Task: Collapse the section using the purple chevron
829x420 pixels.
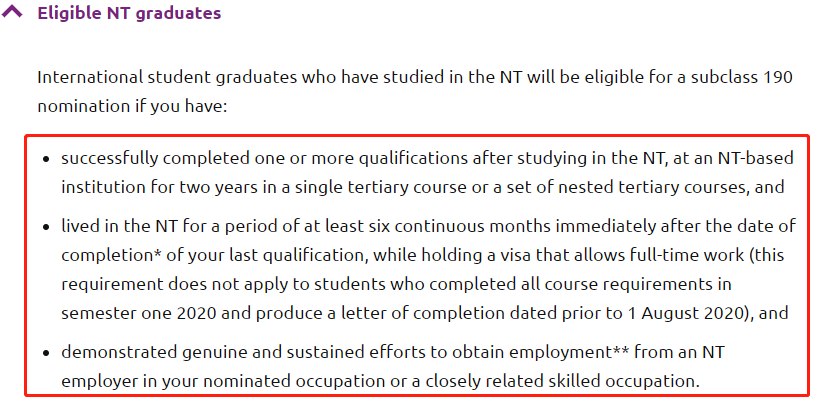Action: click(x=13, y=12)
